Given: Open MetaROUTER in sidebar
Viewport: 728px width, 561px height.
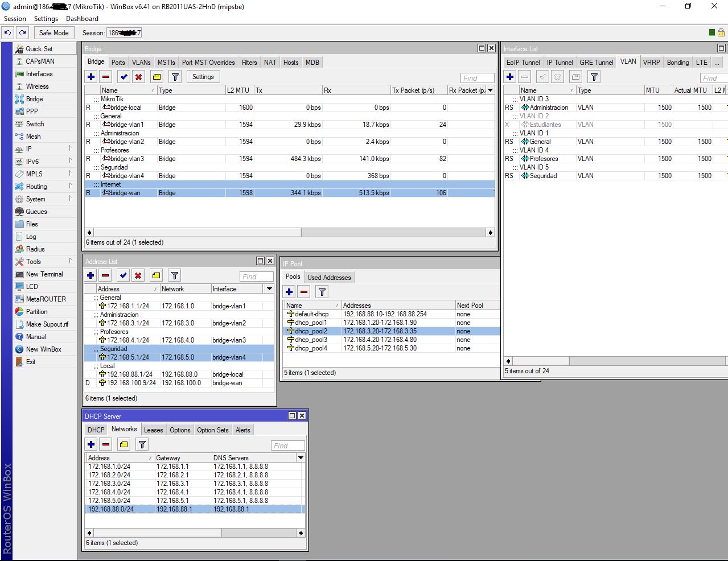Looking at the screenshot, I should click(x=45, y=299).
